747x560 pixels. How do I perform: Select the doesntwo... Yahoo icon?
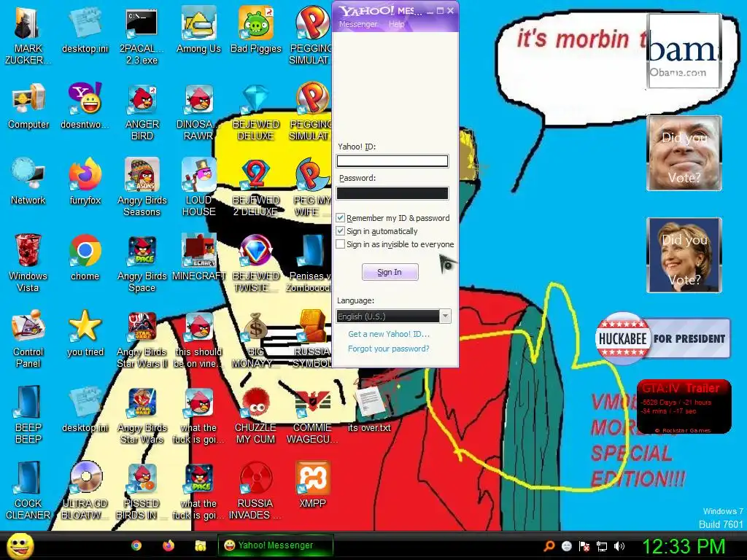tap(85, 106)
